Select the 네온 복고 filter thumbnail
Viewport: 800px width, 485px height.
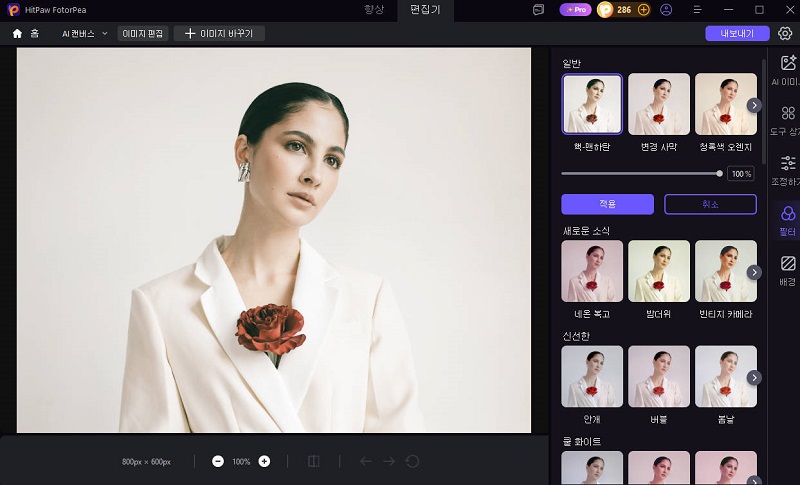[x=592, y=271]
